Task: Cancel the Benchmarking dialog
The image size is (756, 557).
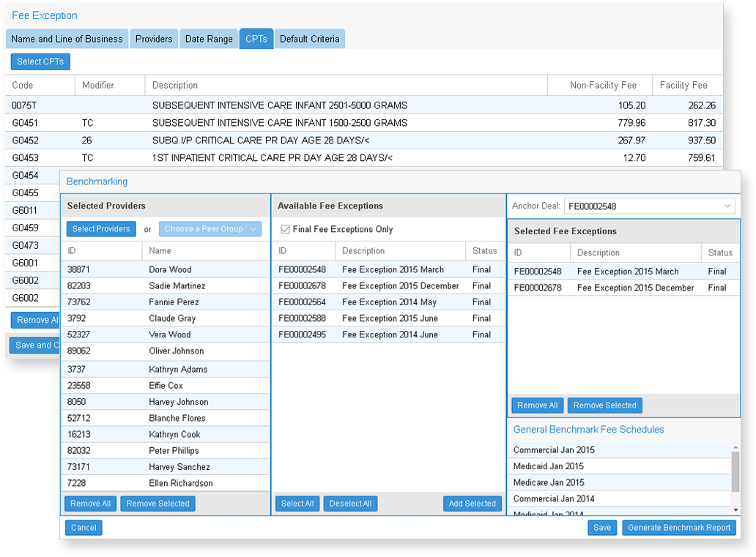Action: tap(84, 528)
